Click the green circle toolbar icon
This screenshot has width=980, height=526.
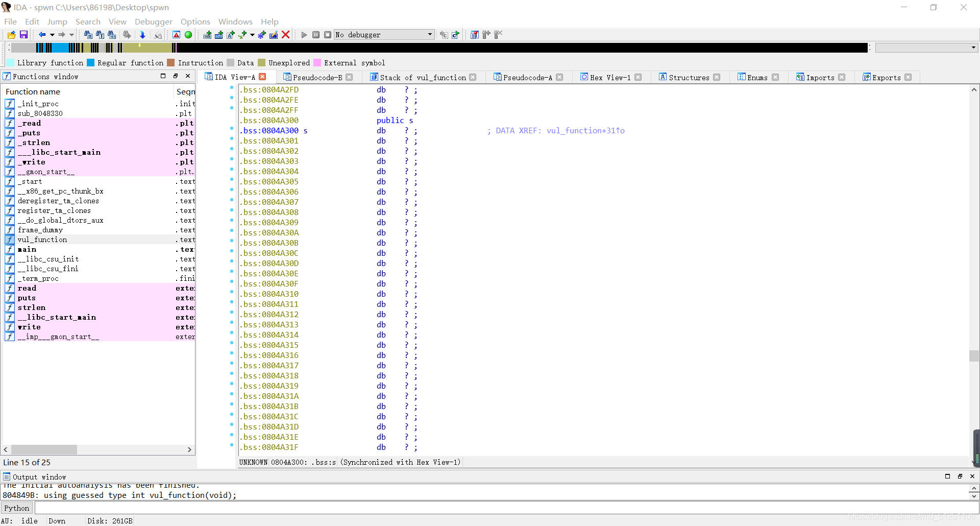click(x=188, y=35)
